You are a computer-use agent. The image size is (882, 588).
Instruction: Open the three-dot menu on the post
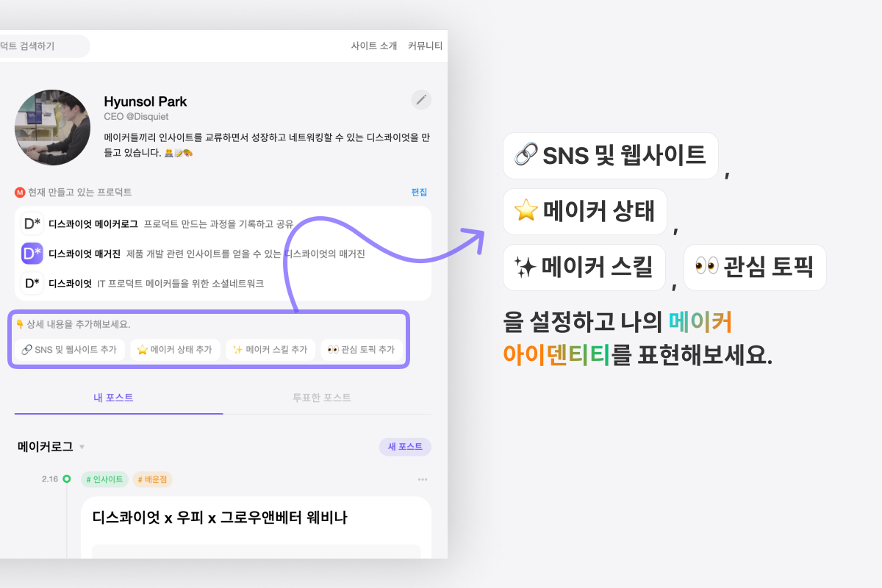[x=423, y=479]
